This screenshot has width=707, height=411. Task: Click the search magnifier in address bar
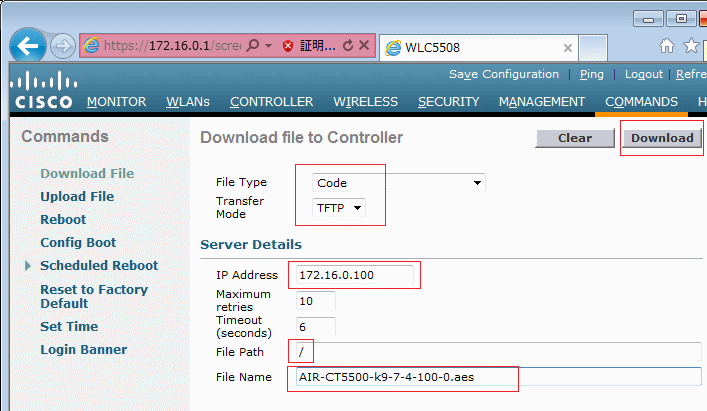pos(253,45)
